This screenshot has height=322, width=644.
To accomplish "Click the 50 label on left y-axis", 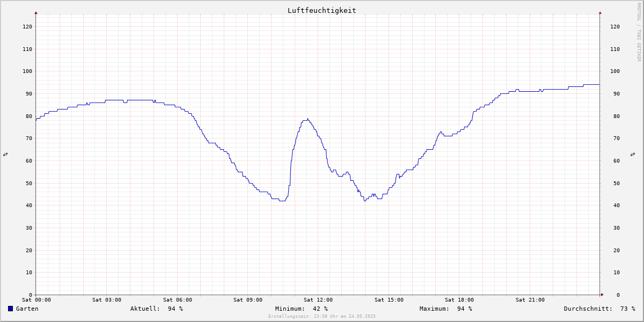I will coord(29,183).
